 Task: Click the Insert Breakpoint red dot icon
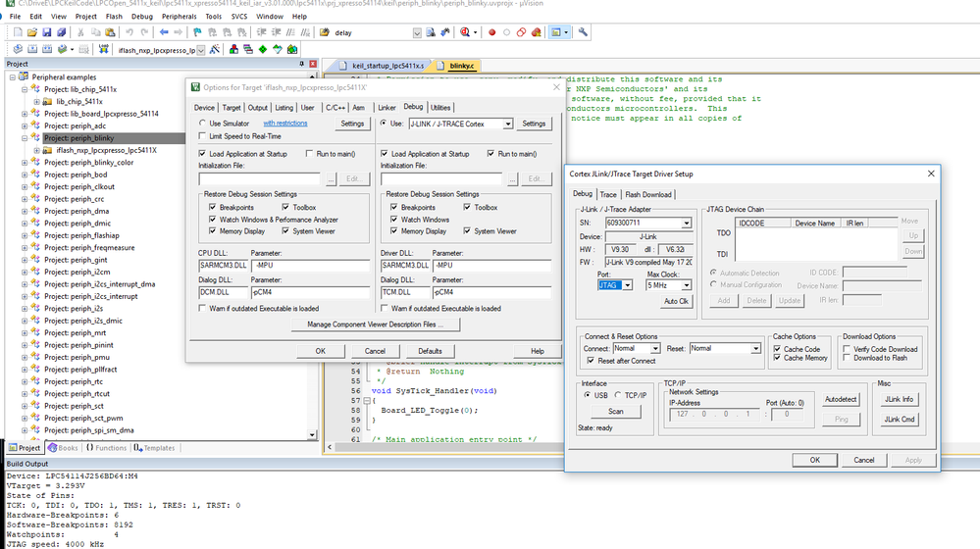492,32
